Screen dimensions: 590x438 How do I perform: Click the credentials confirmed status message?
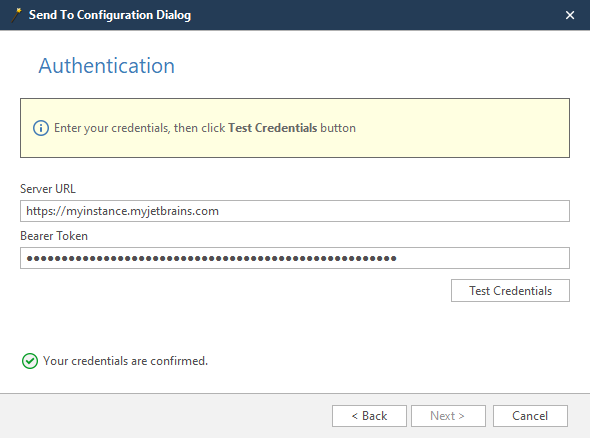(125, 361)
